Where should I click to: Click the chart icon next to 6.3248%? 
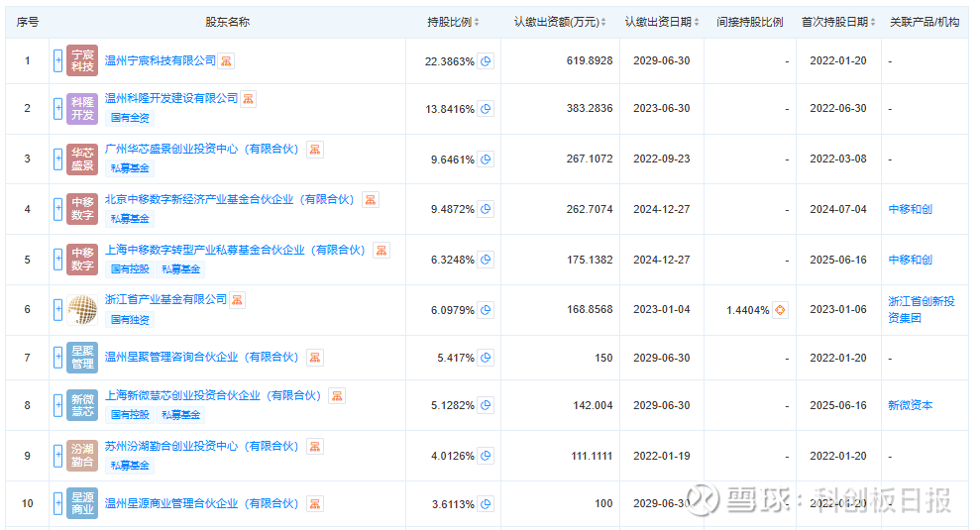(x=486, y=260)
